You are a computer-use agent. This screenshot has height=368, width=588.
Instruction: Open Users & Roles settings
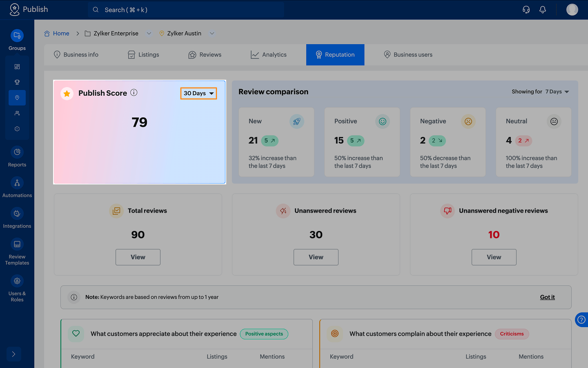coord(17,287)
